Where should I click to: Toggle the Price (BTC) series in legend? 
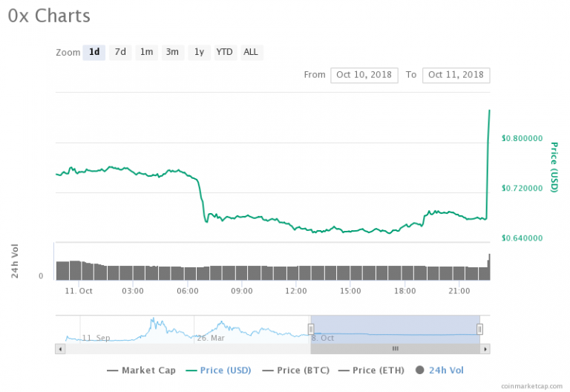tap(296, 370)
